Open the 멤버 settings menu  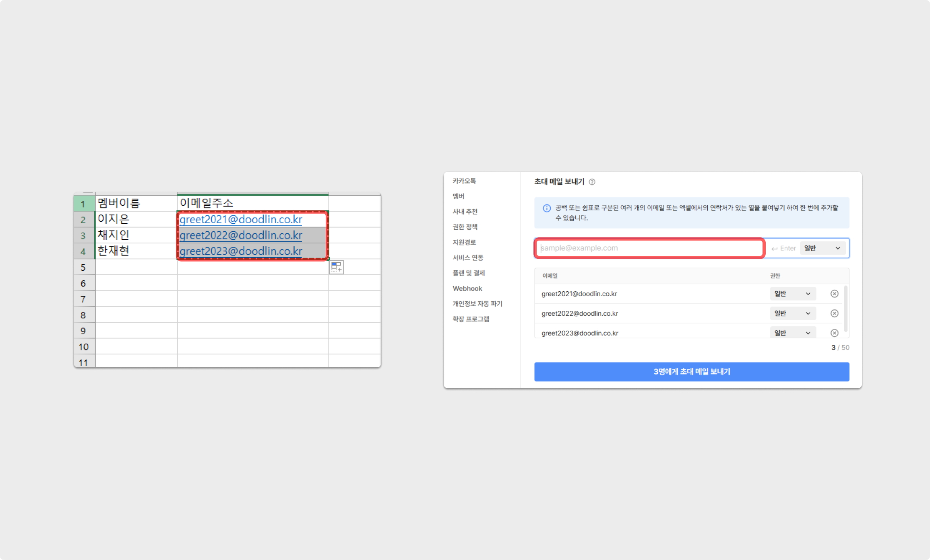coord(458,196)
